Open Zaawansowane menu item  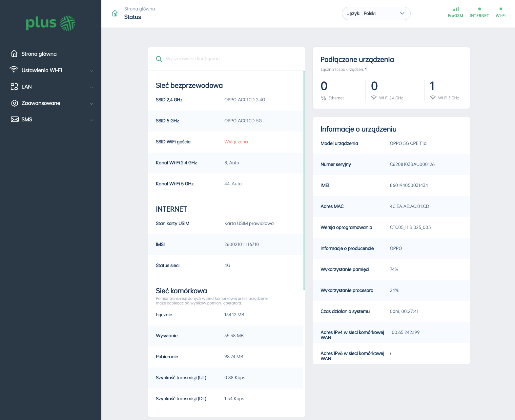tap(41, 103)
